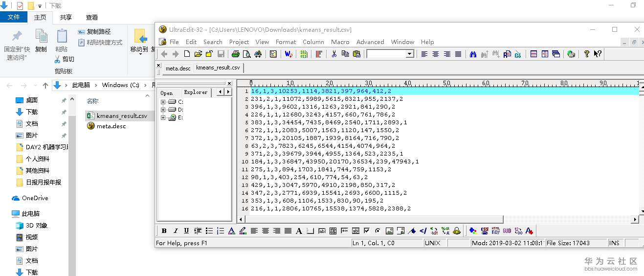Select meta.desc file in File Explorer
The height and width of the screenshot is (276, 644).
pos(107,126)
